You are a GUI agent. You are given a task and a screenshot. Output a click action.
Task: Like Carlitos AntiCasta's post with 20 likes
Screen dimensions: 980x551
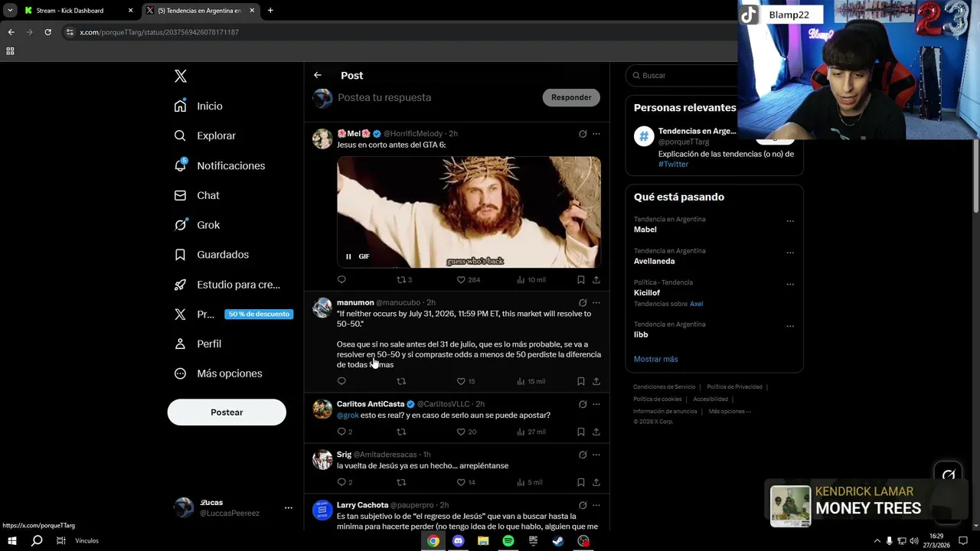[466, 432]
